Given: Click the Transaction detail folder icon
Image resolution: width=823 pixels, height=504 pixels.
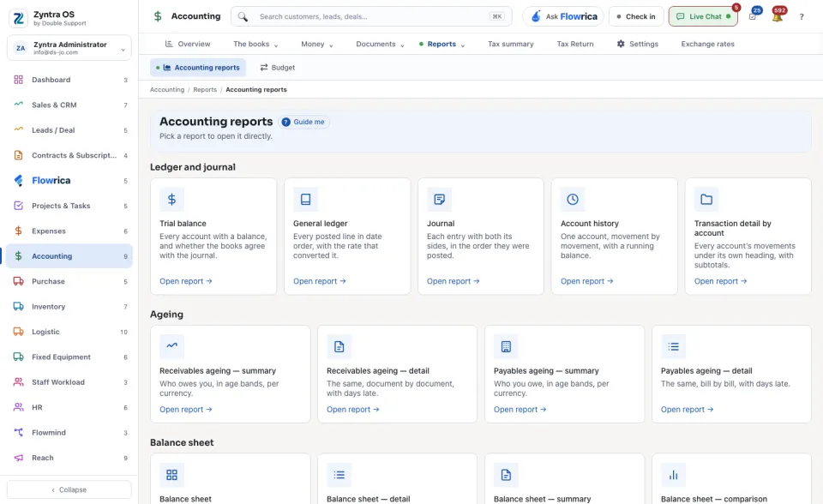Looking at the screenshot, I should (x=706, y=200).
